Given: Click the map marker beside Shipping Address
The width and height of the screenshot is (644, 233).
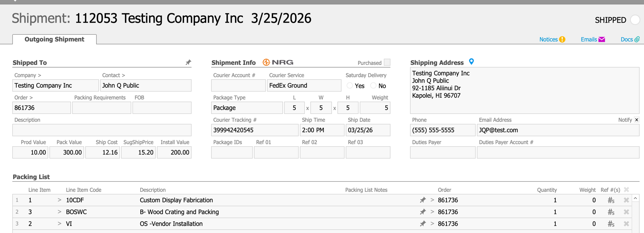Looking at the screenshot, I should click(471, 62).
